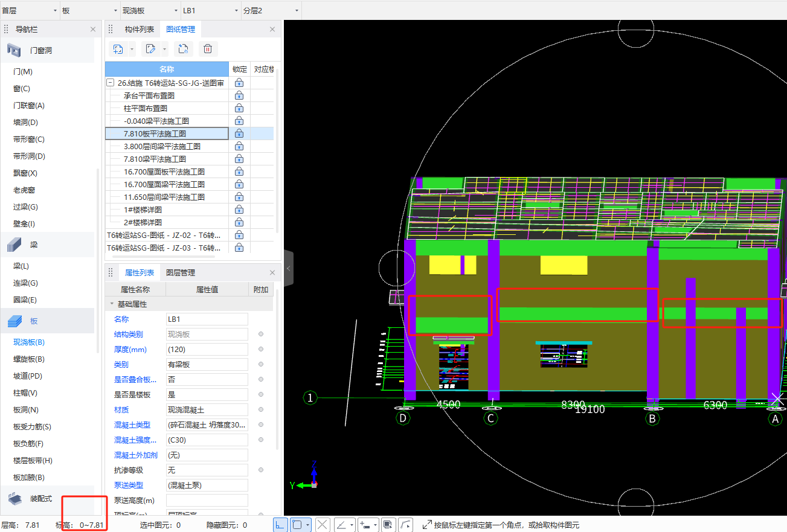Switch to the 构件列表 tab
Viewport: 787px width, 532px height.
coord(140,29)
